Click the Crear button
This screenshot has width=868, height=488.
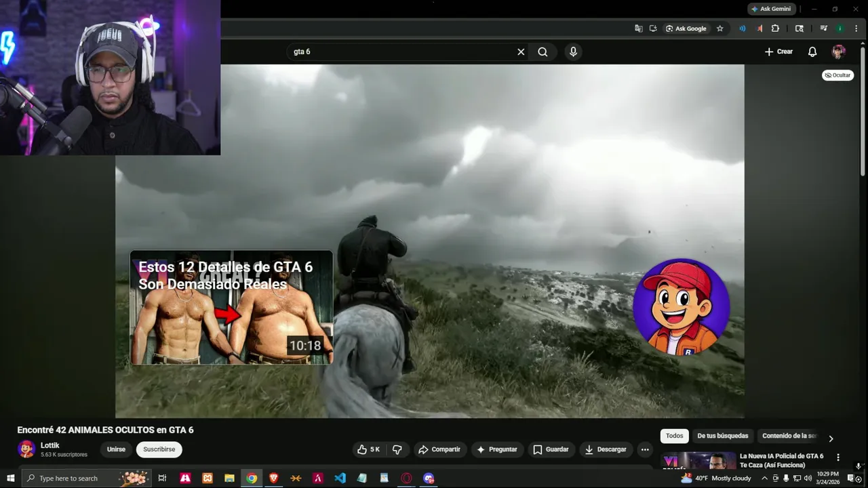(778, 52)
